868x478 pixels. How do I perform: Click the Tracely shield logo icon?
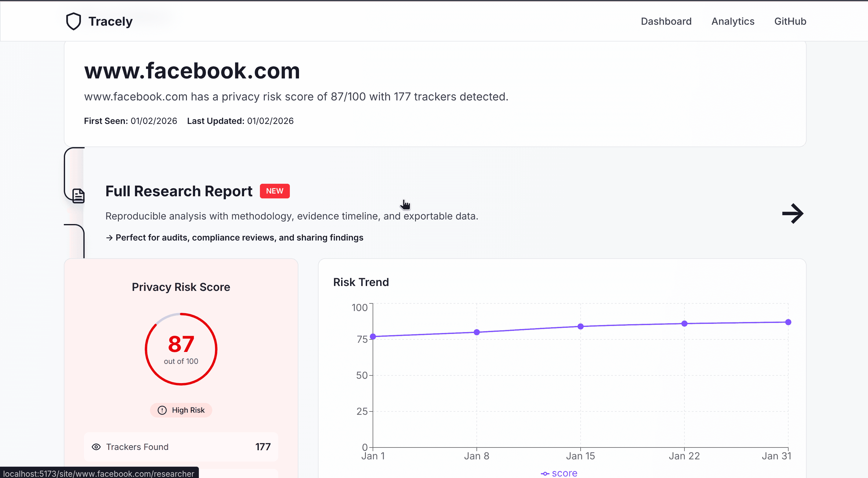74,21
